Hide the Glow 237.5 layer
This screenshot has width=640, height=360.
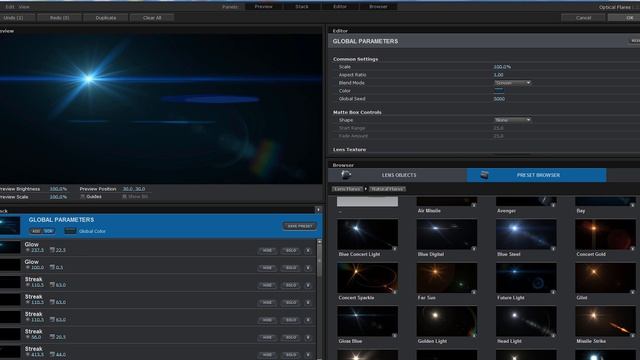(267, 250)
